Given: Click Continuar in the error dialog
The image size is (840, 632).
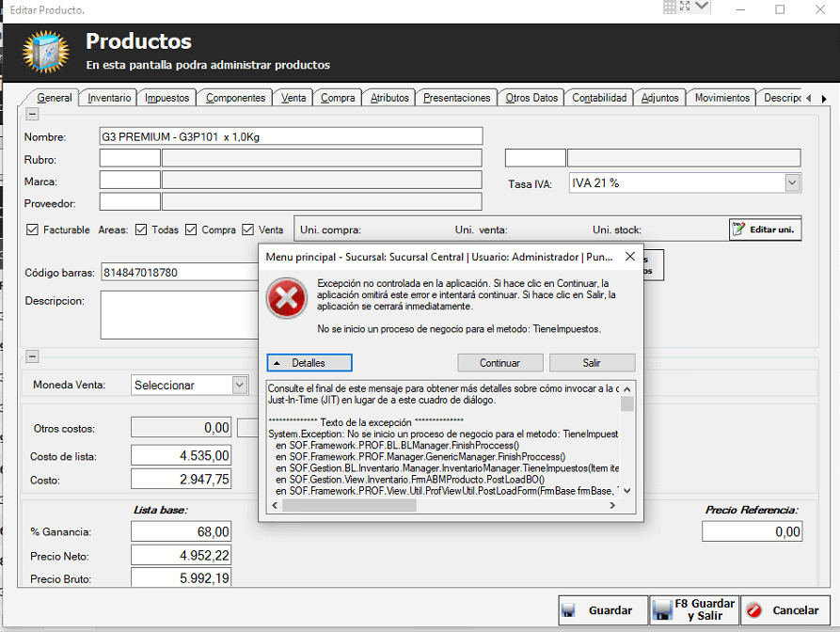Looking at the screenshot, I should pyautogui.click(x=499, y=362).
